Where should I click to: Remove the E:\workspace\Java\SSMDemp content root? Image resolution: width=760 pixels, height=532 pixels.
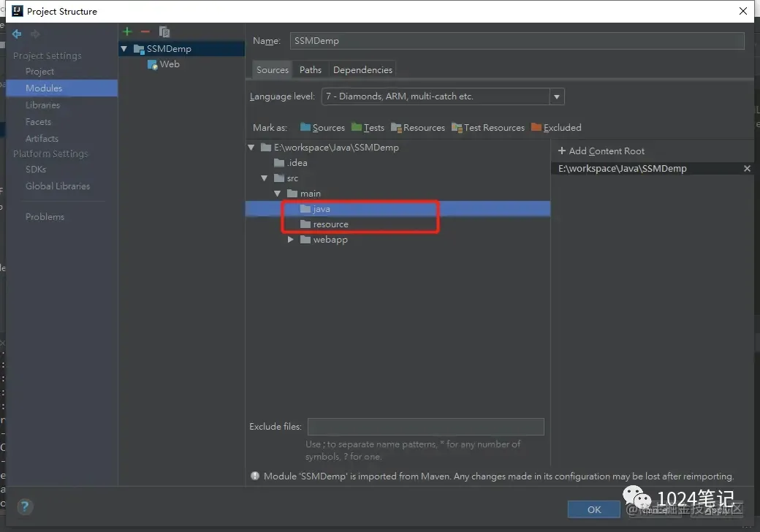coord(747,169)
